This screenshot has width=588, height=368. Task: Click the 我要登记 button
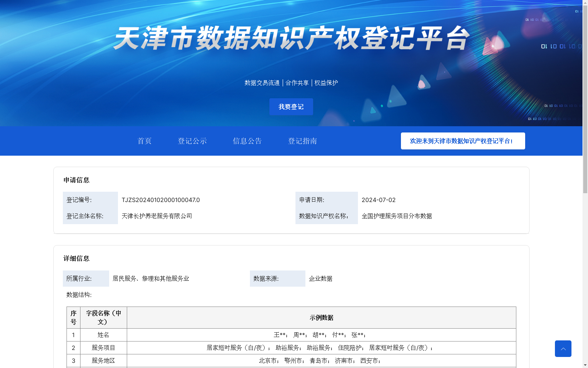coord(291,107)
